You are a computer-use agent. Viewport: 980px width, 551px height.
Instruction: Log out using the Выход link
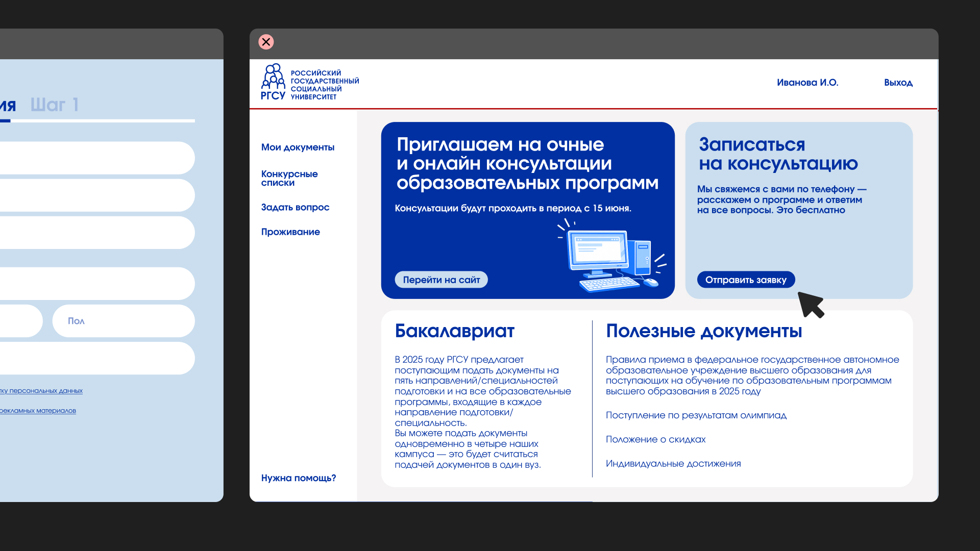pos(898,82)
